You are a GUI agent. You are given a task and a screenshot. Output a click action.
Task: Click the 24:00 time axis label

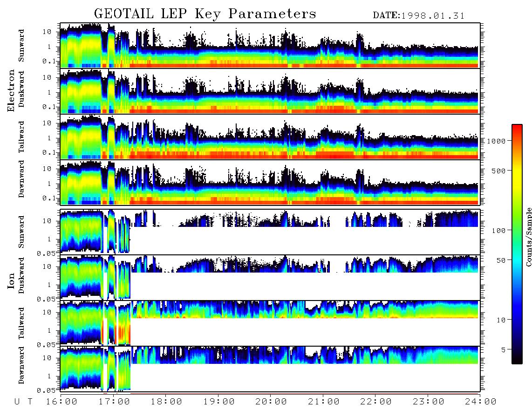pyautogui.click(x=481, y=402)
